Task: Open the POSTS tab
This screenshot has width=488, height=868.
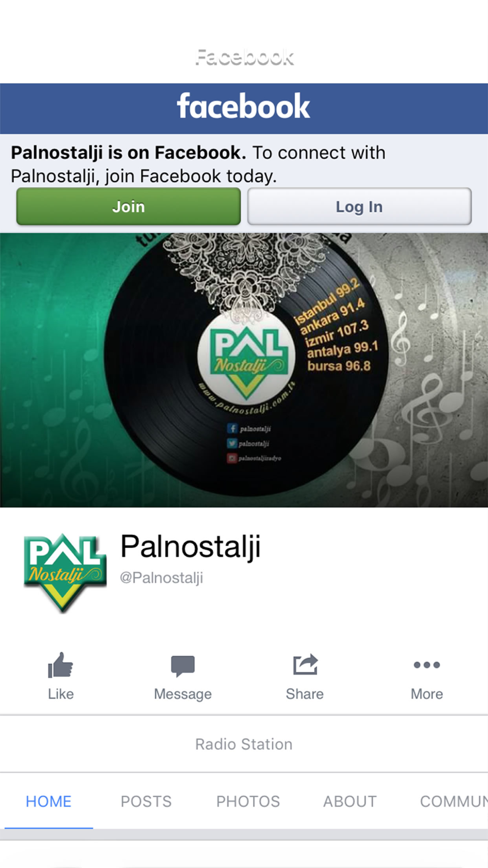Action: click(146, 801)
